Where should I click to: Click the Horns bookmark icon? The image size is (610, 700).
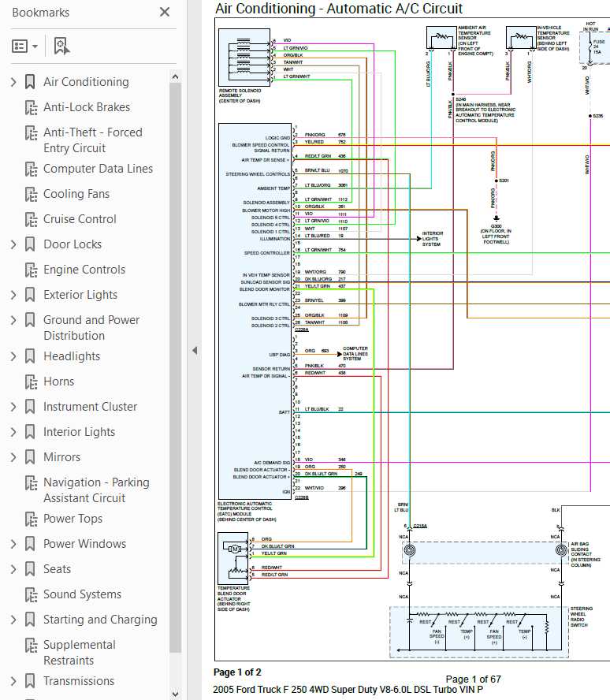click(31, 382)
